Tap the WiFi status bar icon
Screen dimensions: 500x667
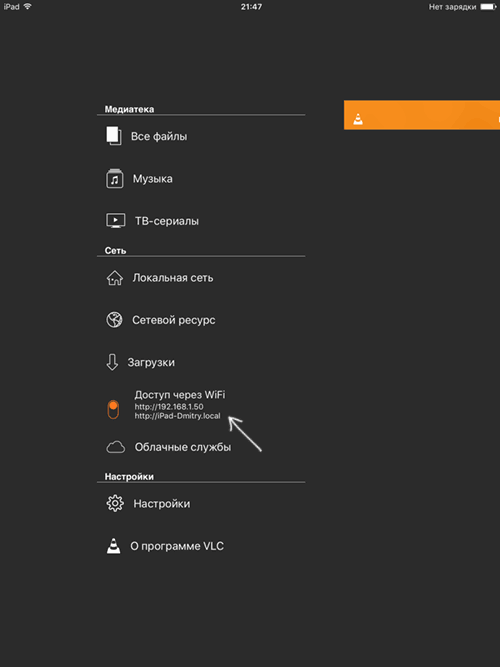coord(28,6)
